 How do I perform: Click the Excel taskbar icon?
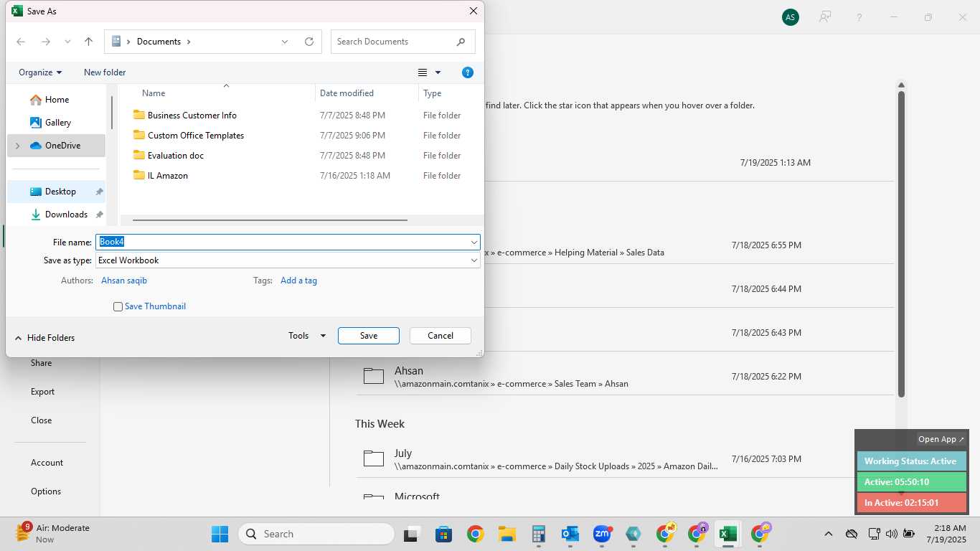point(728,534)
